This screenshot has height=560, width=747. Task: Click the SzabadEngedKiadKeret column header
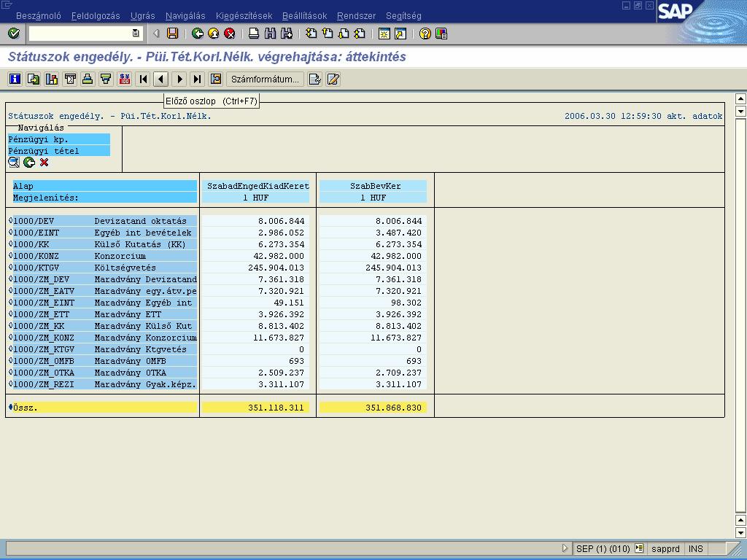click(258, 186)
